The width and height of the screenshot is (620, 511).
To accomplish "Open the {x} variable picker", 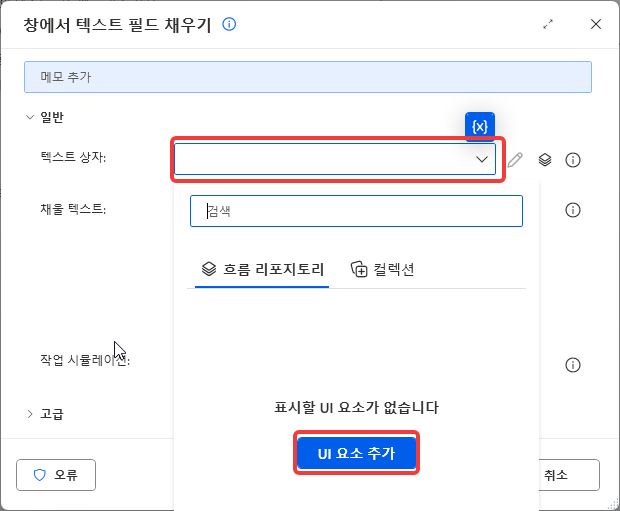I will coord(480,127).
